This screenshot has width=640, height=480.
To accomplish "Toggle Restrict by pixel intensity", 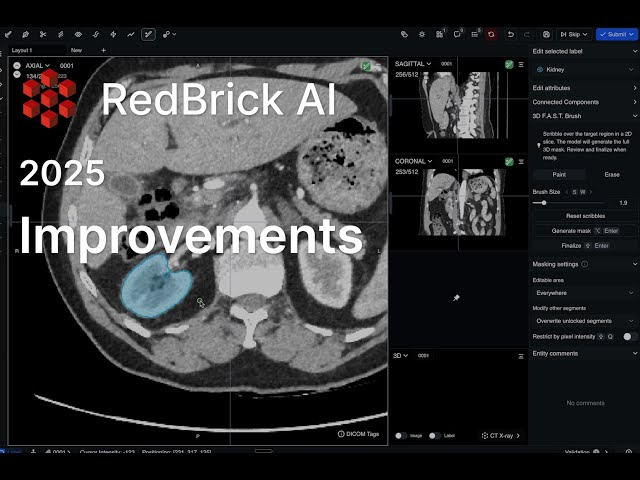I will pyautogui.click(x=629, y=337).
